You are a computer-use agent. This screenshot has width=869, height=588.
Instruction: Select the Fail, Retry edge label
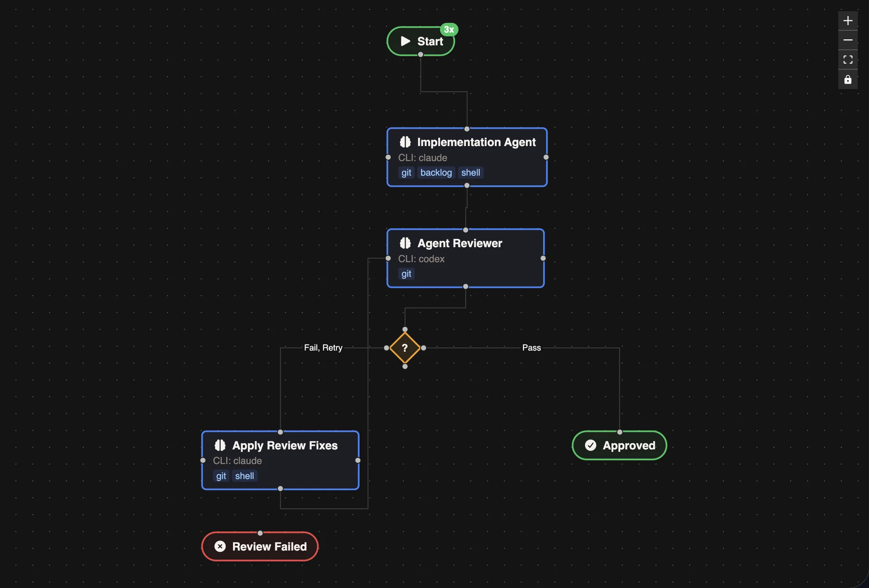[x=323, y=348]
